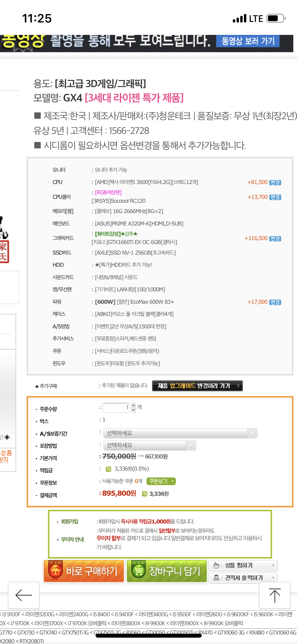The height and width of the screenshot is (644, 297).
Task: Tap the 상품 찜하기 wishlist button
Action: [x=243, y=565]
